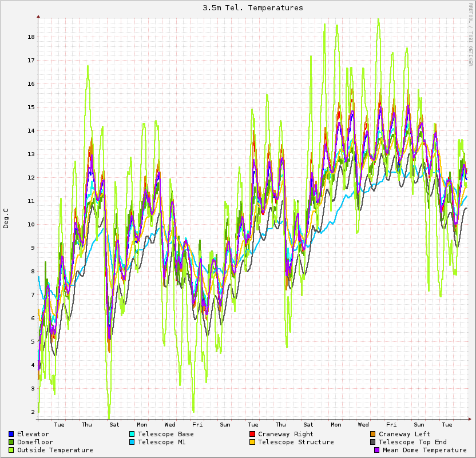This screenshot has width=476, height=458.
Task: Click the '3.5m Tel. Temperatures' chart title
Action: [253, 8]
